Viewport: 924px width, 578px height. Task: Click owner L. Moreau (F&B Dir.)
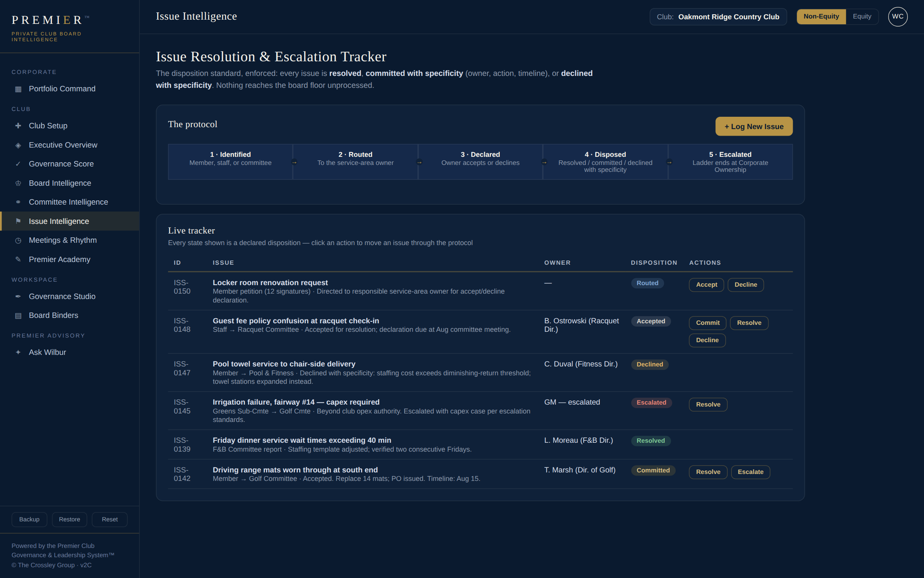tap(578, 440)
